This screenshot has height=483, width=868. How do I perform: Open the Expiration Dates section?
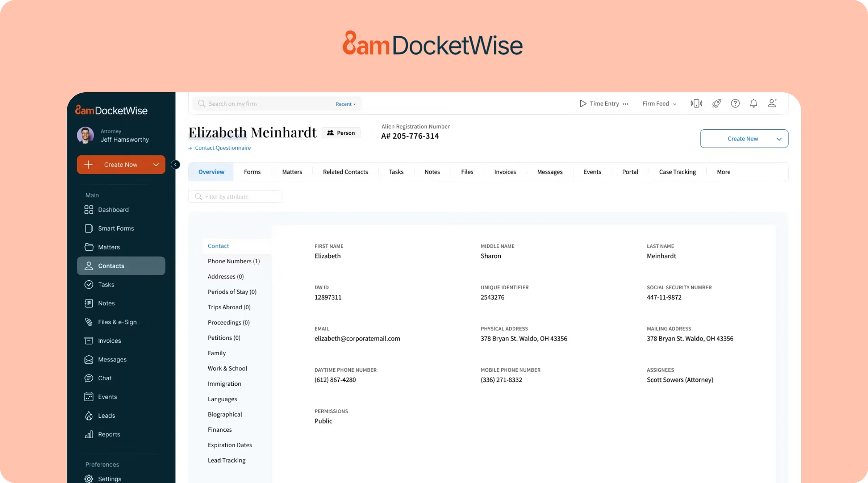(230, 445)
